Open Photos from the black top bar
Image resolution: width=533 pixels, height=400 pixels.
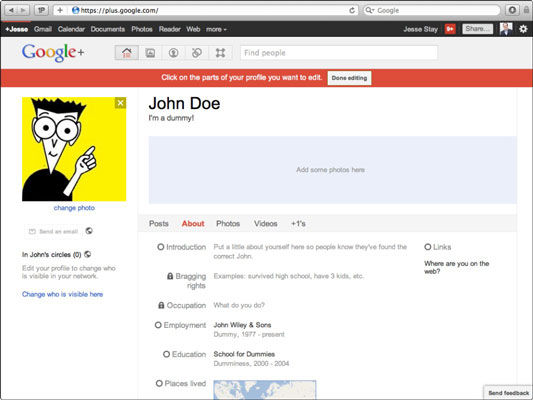pos(142,29)
